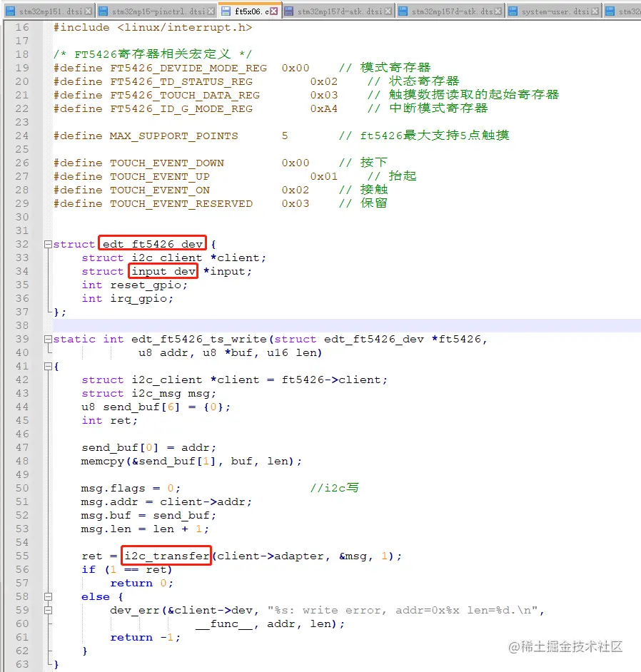Click TOUCH_EVENT_RESERVED macro name
The height and width of the screenshot is (672, 641).
click(x=181, y=204)
